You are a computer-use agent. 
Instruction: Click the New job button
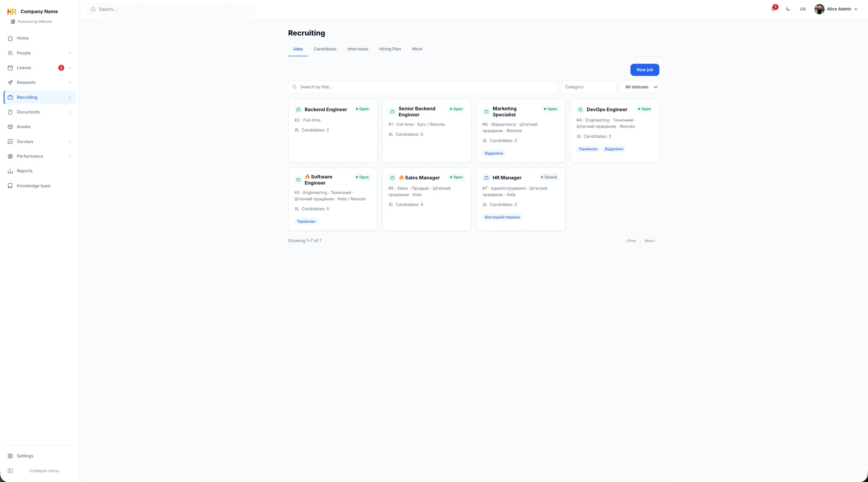pyautogui.click(x=644, y=70)
